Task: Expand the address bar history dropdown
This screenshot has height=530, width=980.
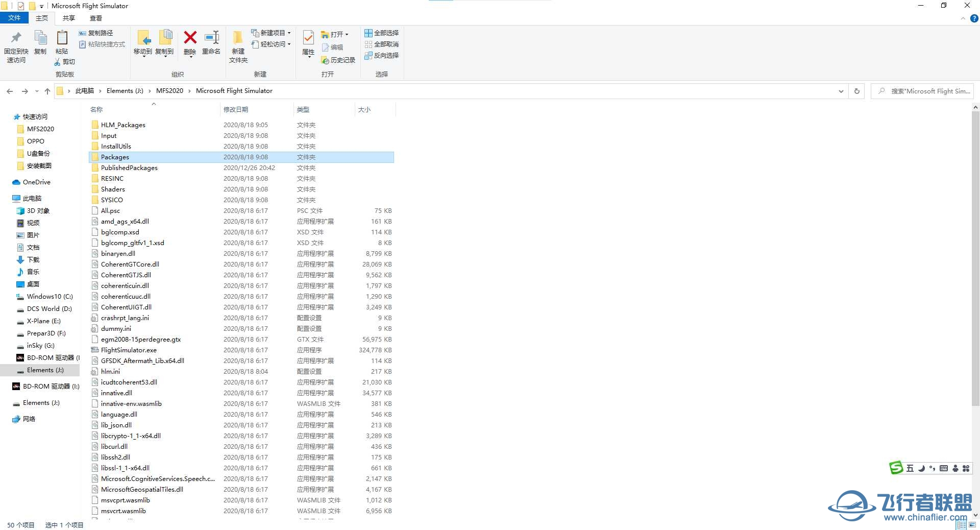Action: (x=841, y=91)
